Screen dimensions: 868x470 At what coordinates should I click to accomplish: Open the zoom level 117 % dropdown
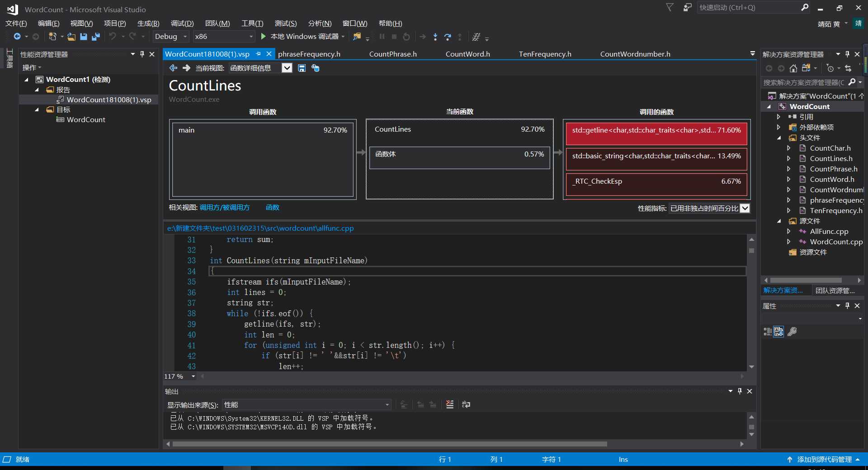click(x=193, y=376)
